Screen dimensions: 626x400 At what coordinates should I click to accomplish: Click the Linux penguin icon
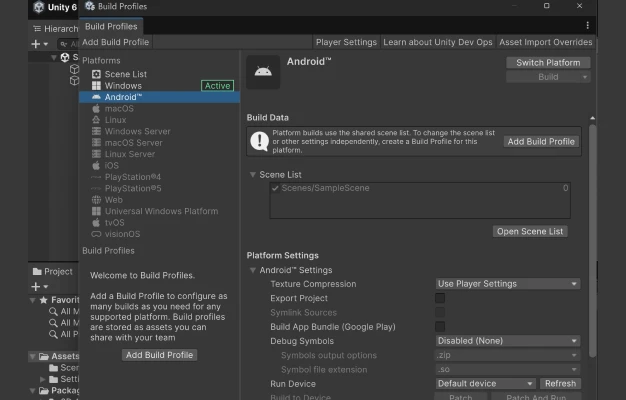coord(96,120)
